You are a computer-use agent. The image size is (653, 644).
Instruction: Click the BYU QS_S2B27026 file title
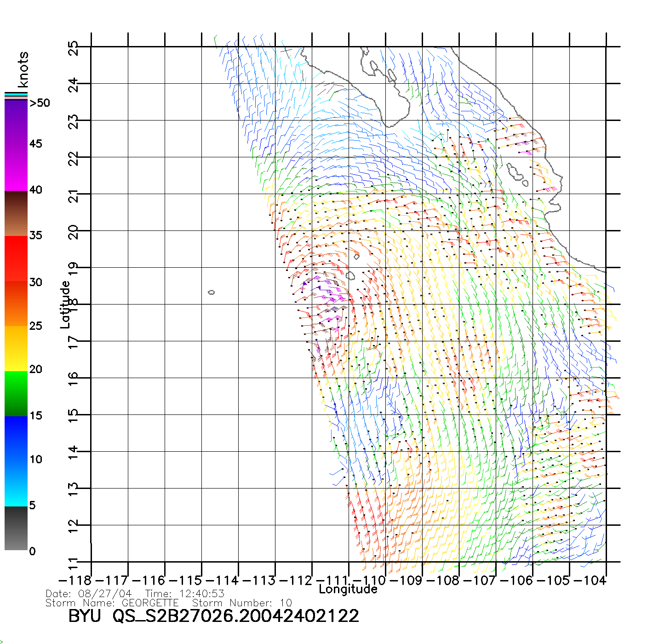[213, 616]
